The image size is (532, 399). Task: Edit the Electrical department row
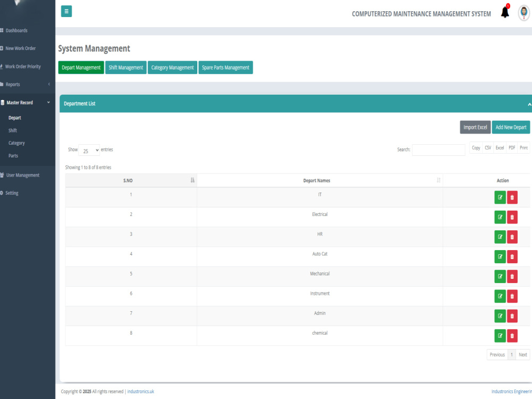coord(500,217)
